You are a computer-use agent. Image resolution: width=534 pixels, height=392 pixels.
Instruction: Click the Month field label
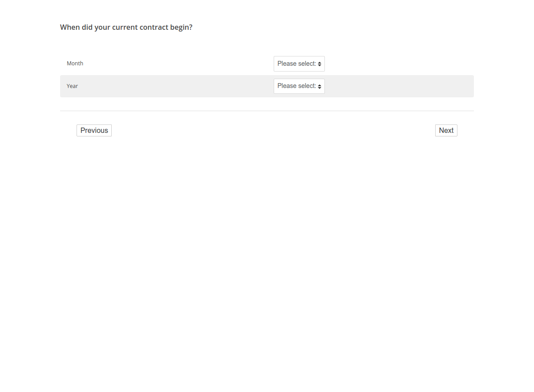75,64
